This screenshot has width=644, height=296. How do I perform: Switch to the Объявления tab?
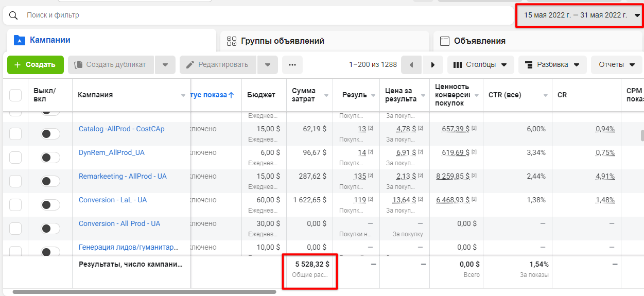tap(479, 41)
